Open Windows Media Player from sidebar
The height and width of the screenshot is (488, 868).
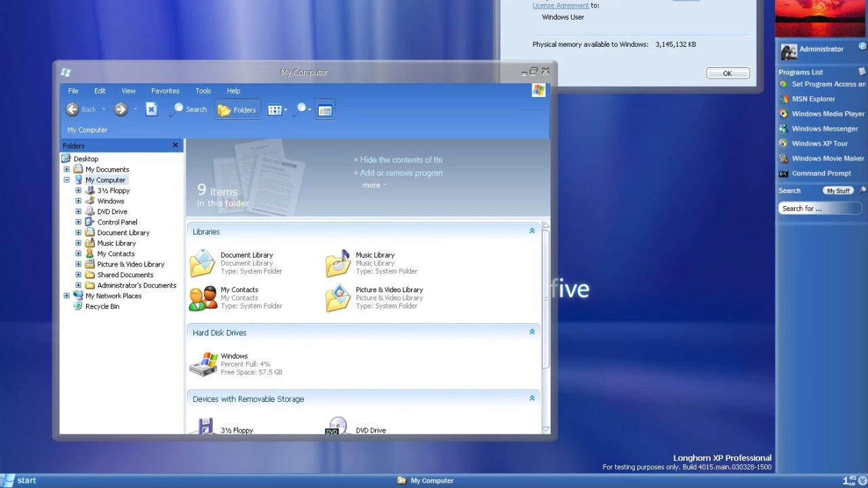click(827, 114)
